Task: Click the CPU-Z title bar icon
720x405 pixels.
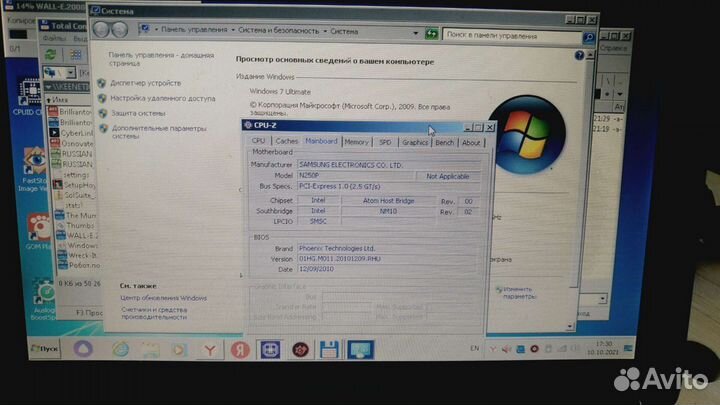Action: click(248, 125)
